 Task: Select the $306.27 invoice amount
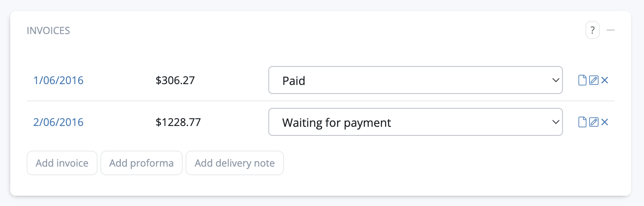175,80
